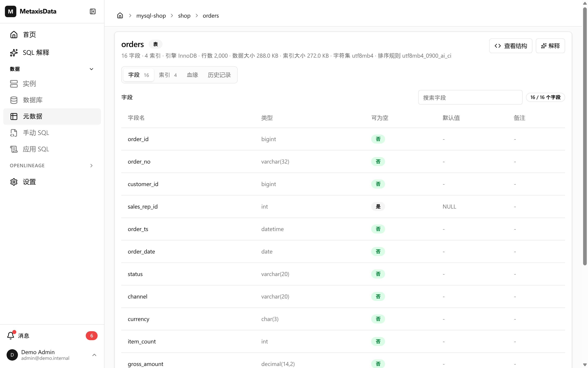The image size is (588, 368).
Task: Click the scrollbar down arrow
Action: click(x=585, y=365)
